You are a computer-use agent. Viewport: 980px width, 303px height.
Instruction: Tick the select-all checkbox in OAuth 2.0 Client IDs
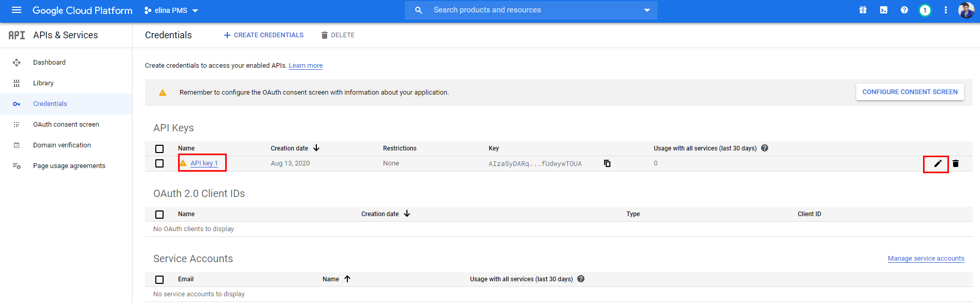point(159,215)
